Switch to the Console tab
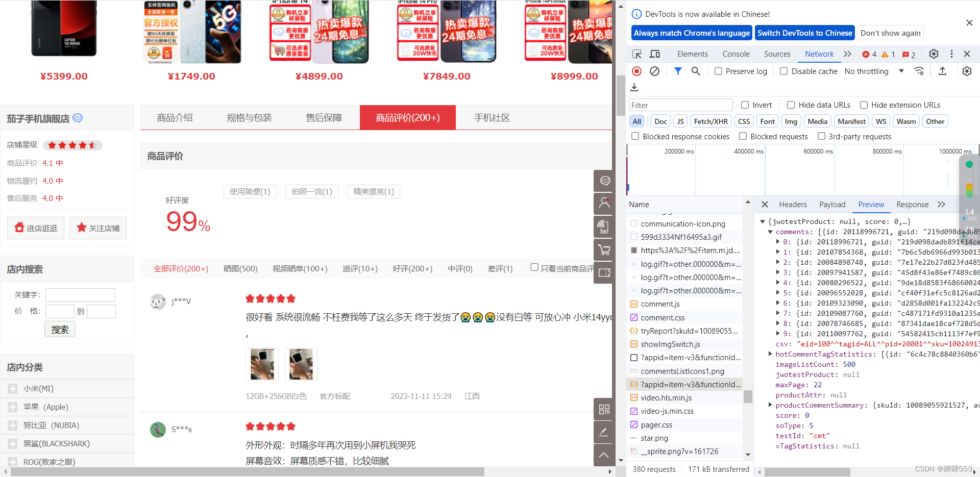Viewport: 980px width, 477px height. click(x=736, y=54)
